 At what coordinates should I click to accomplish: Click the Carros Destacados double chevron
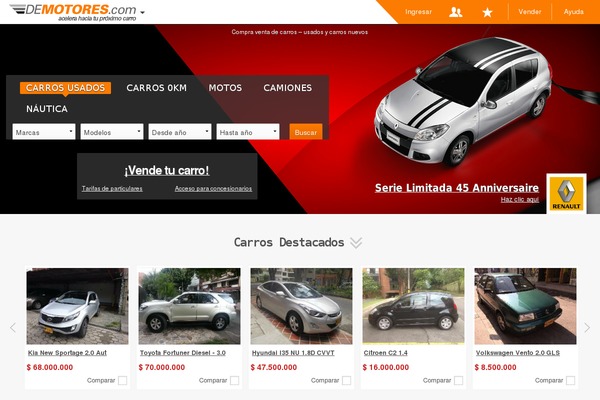tap(356, 243)
